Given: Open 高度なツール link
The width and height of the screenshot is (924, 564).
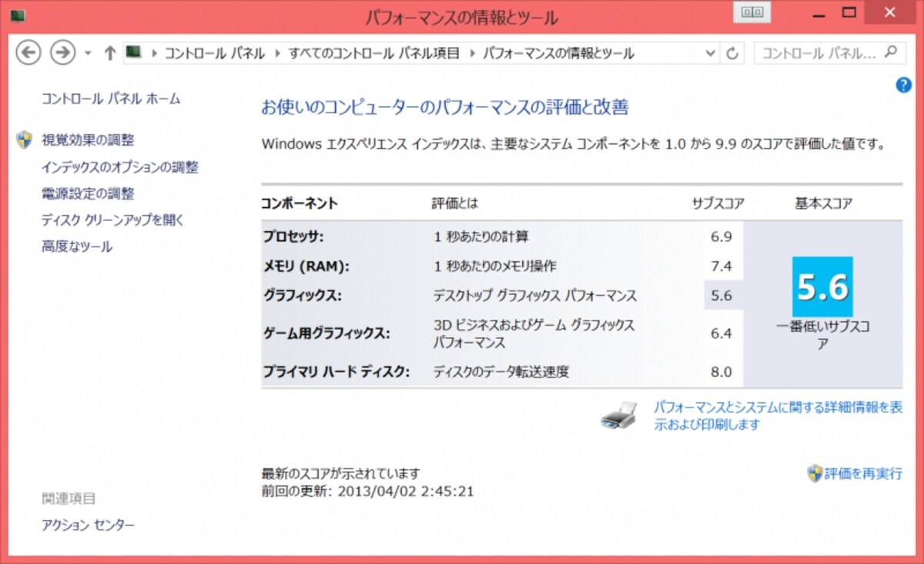Looking at the screenshot, I should coord(77,247).
